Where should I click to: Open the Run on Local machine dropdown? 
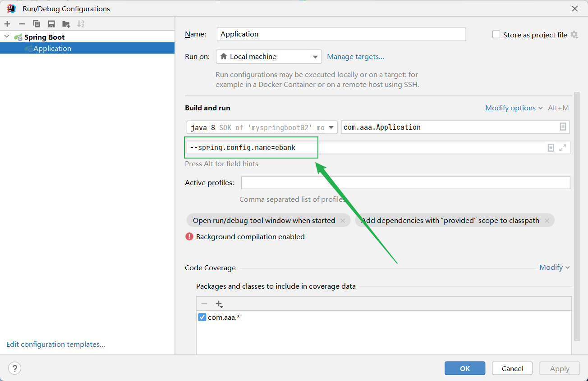pos(269,57)
